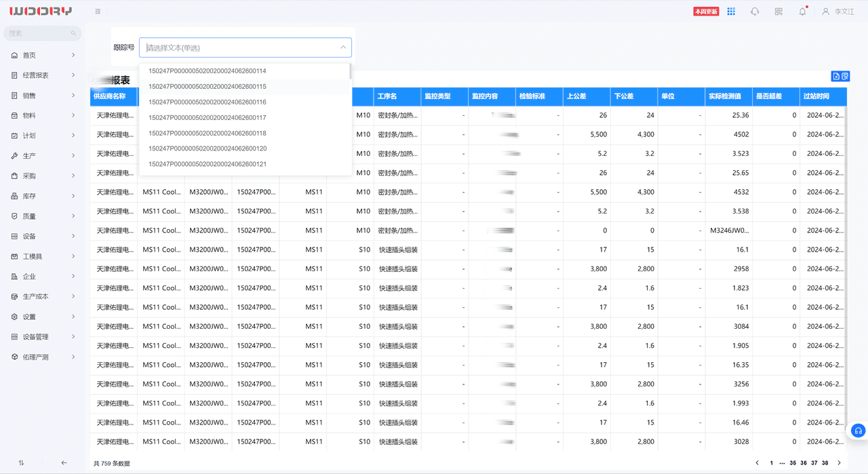Click the 工序名 column header
Image resolution: width=868 pixels, height=474 pixels.
pyautogui.click(x=397, y=96)
